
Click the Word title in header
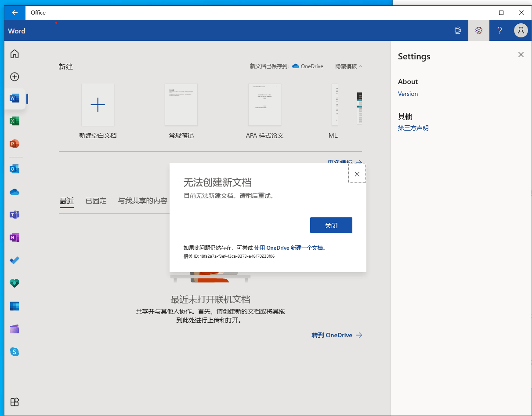coord(17,31)
